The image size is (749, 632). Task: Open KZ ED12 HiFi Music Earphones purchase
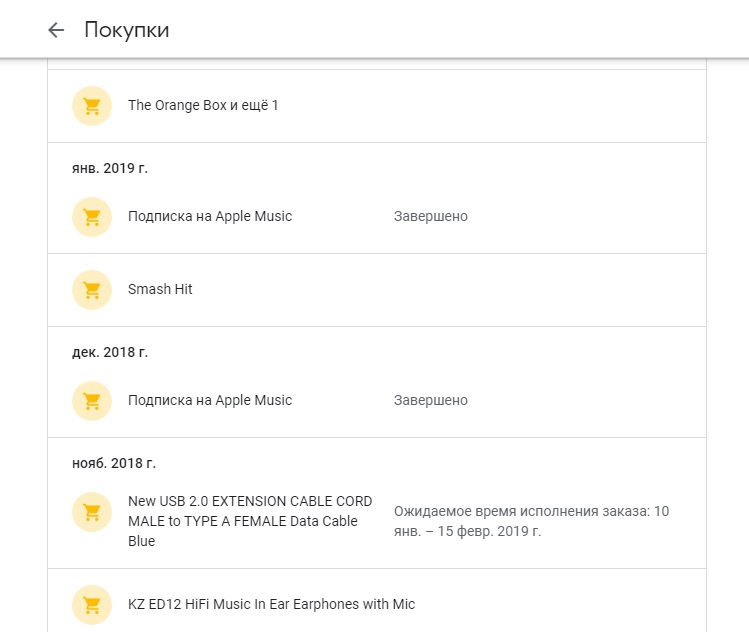[271, 604]
